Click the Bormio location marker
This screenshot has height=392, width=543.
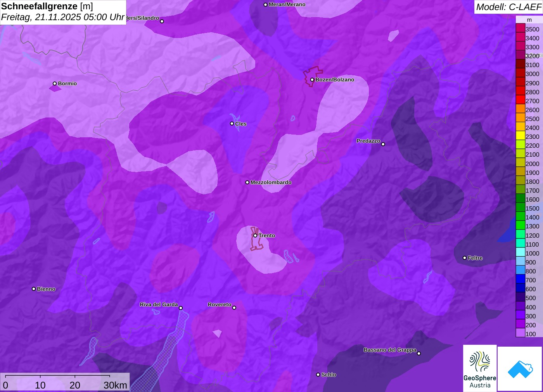pyautogui.click(x=55, y=83)
